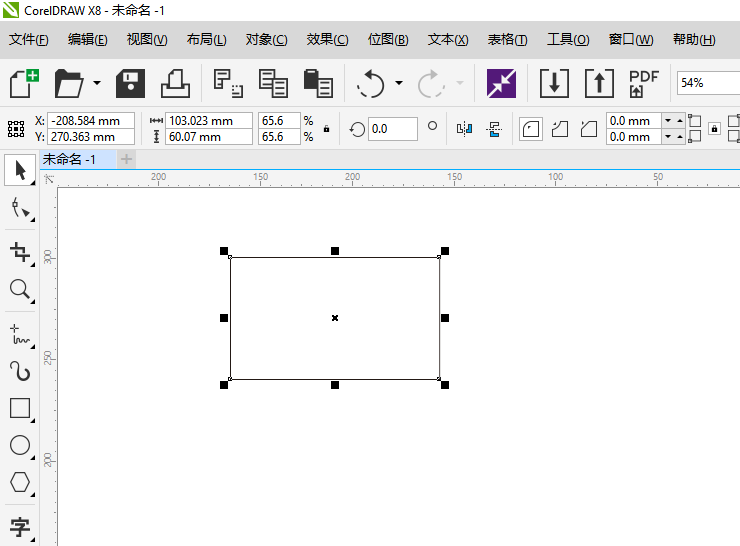740x546 pixels.
Task: Toggle the chamfered corner option
Action: pos(588,129)
